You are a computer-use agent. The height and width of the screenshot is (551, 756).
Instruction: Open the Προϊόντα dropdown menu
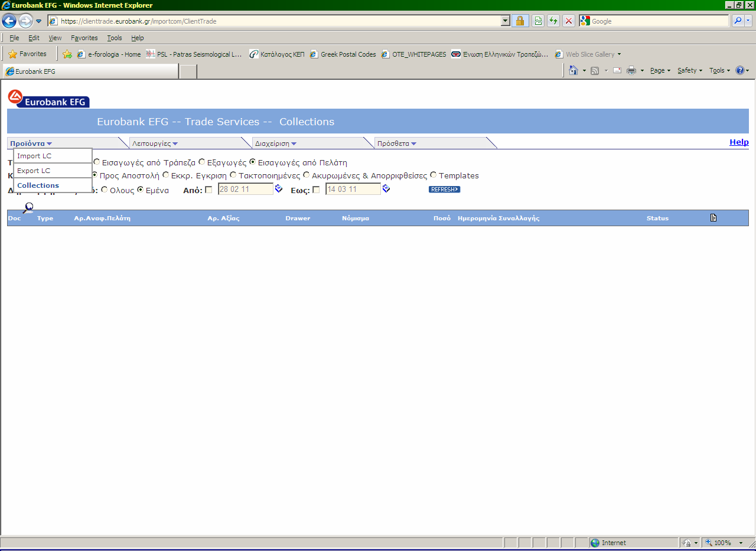point(31,144)
